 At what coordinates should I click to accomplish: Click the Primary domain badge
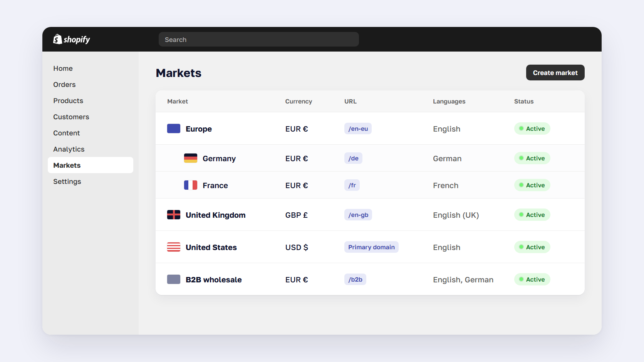click(371, 247)
